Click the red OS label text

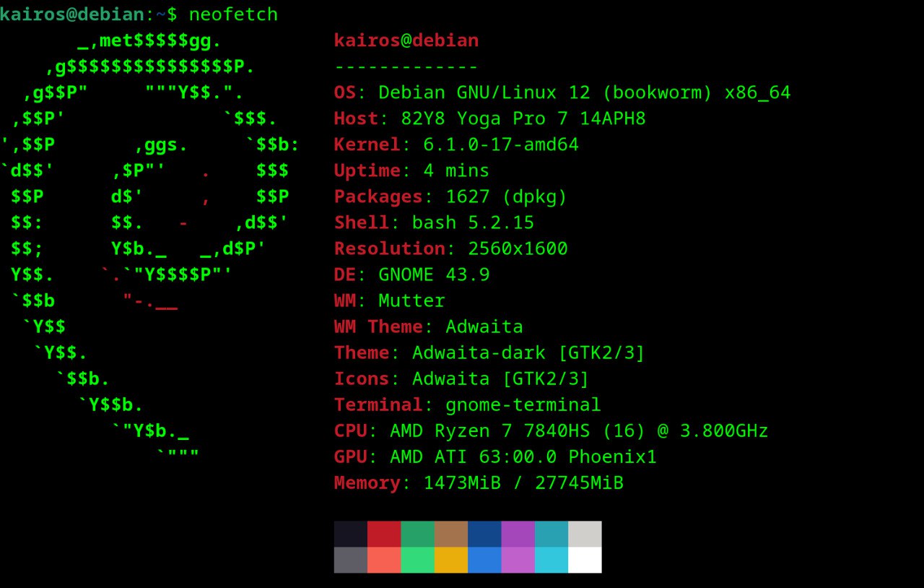tap(344, 92)
